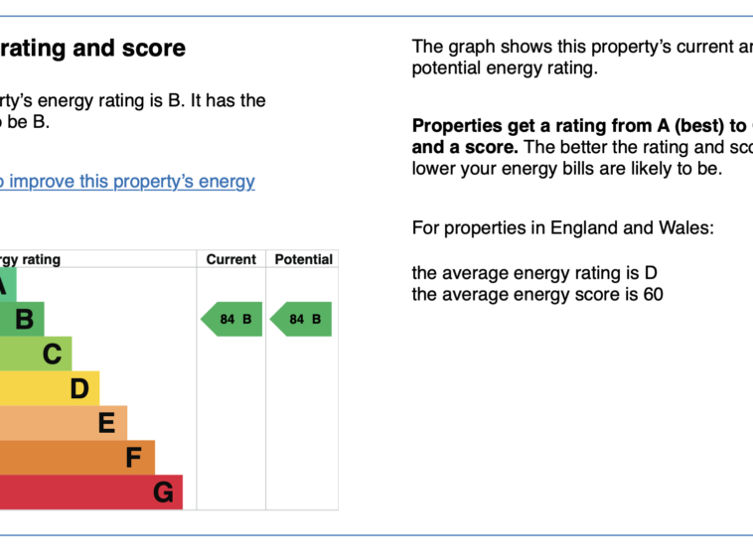This screenshot has width=753, height=560.
Task: Select the yellow D rating band
Action: [x=50, y=388]
